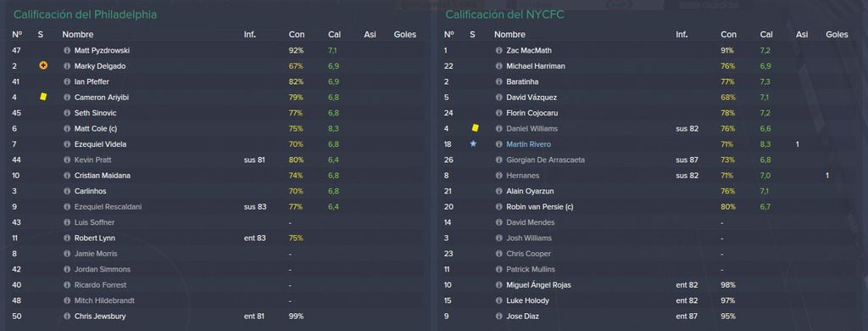Sort NYCFC table by Con header
Image resolution: width=868 pixels, height=331 pixels.
(728, 35)
